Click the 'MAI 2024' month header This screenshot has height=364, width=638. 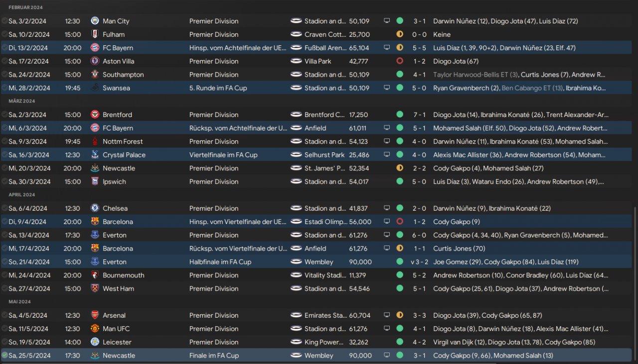click(x=19, y=302)
